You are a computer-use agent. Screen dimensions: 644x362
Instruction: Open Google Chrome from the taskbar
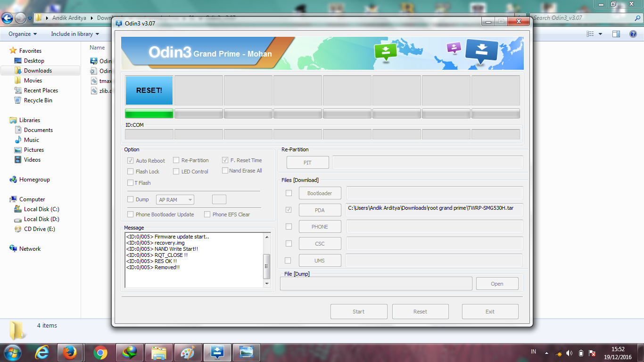(100, 352)
